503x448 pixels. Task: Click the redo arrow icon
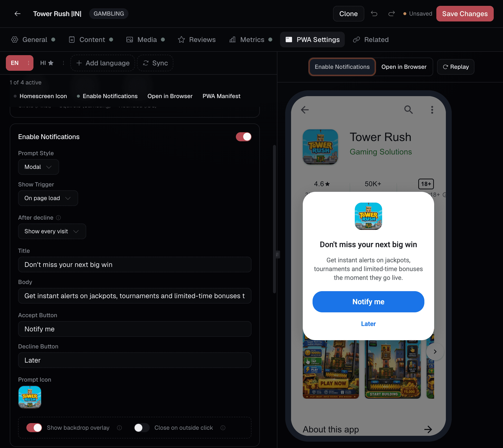coord(391,14)
